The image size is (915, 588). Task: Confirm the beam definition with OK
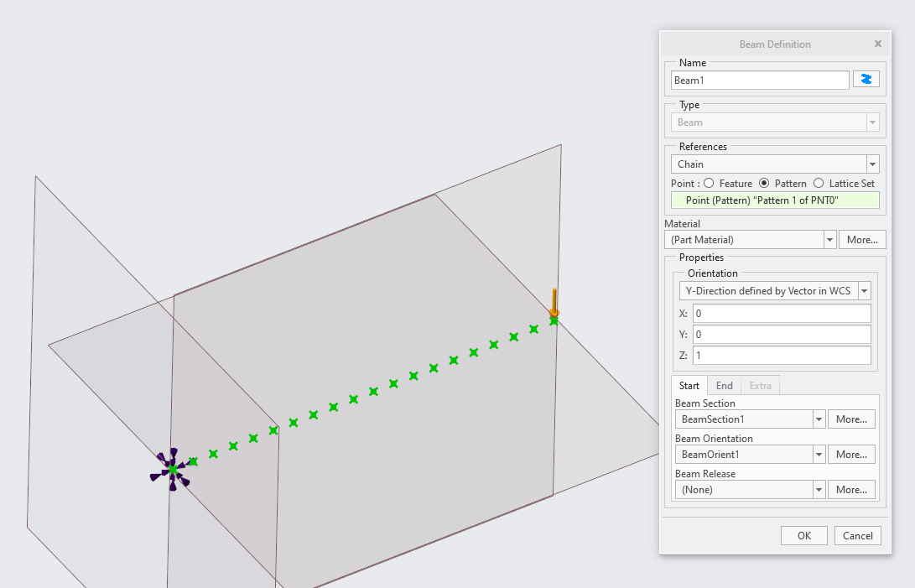[803, 535]
